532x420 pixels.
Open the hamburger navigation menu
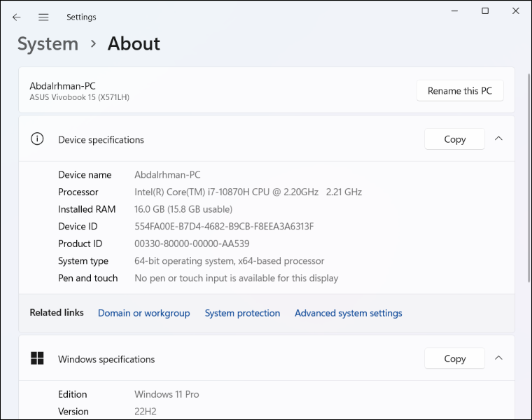tap(43, 17)
